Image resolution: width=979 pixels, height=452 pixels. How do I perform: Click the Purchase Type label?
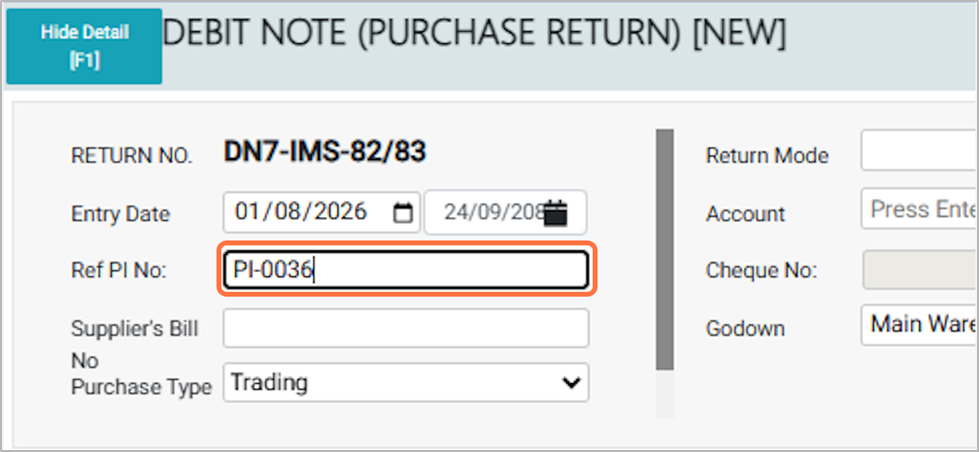pyautogui.click(x=140, y=387)
